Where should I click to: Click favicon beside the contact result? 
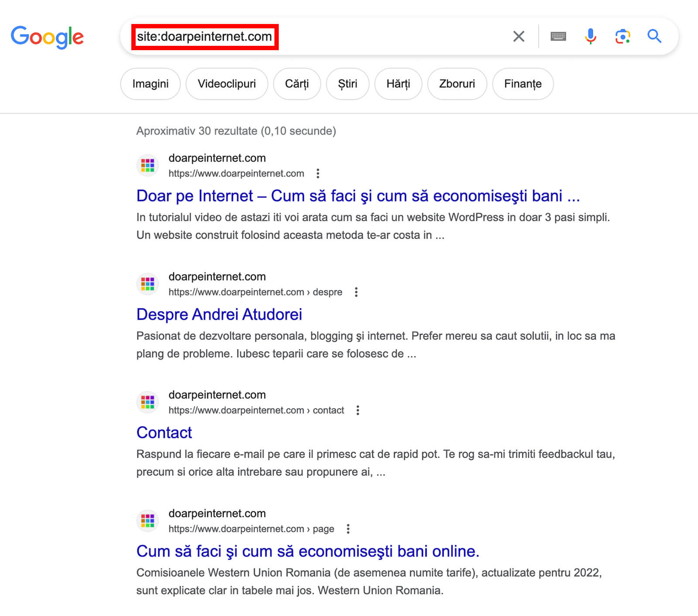pyautogui.click(x=147, y=402)
